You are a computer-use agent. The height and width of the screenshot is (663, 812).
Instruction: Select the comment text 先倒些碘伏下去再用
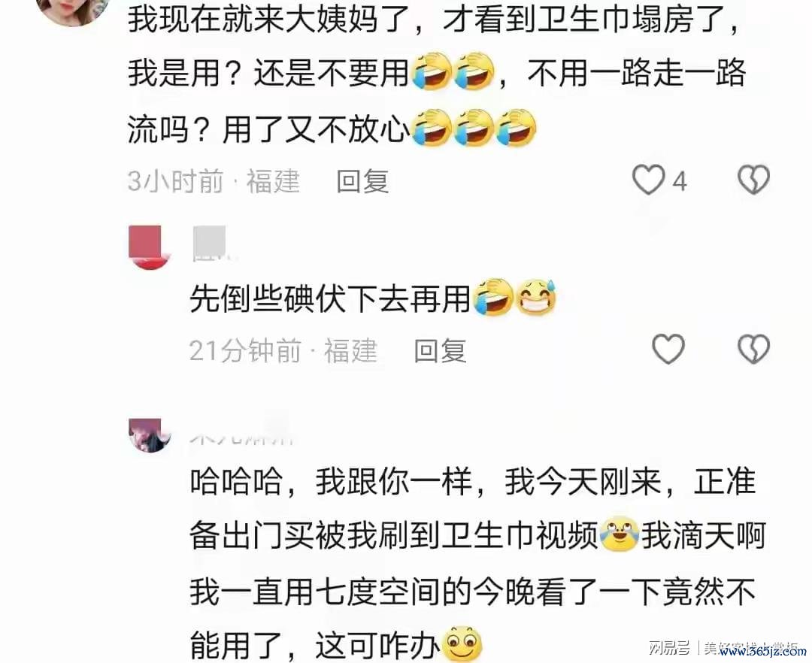click(x=330, y=299)
